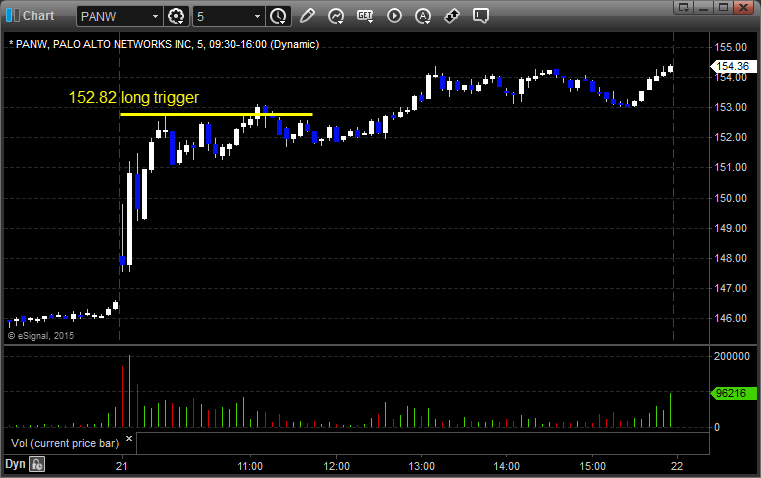Click the Chart window title label
Screen dimensions: 761x478
[x=39, y=16]
